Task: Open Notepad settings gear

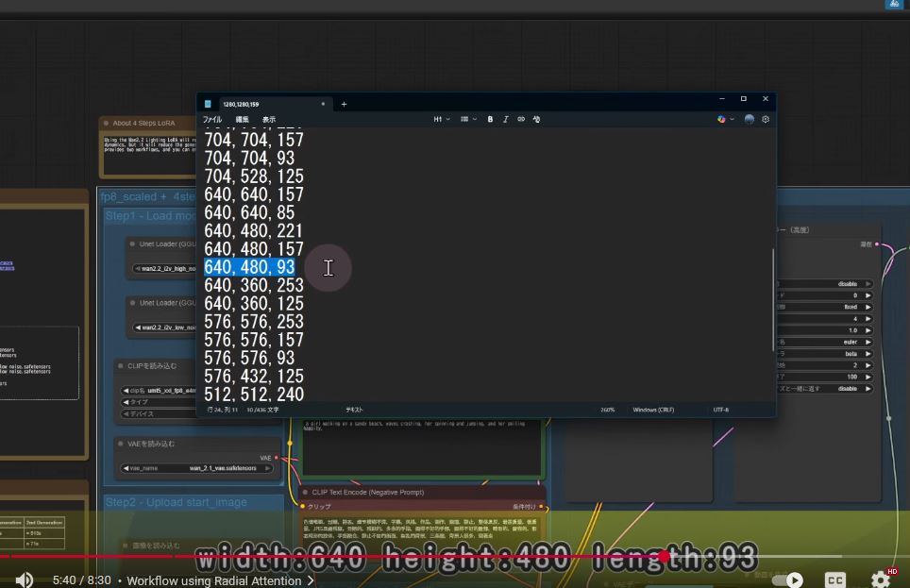Action: coord(766,120)
